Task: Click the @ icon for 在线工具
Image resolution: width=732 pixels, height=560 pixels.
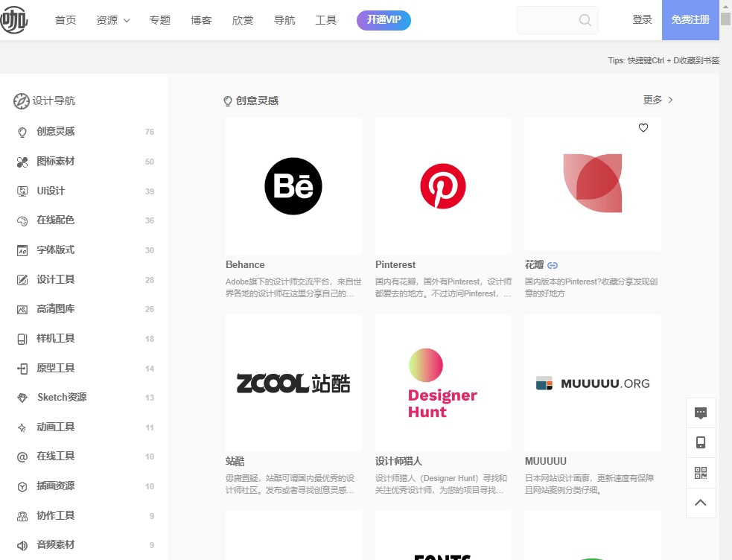Action: pyautogui.click(x=22, y=457)
